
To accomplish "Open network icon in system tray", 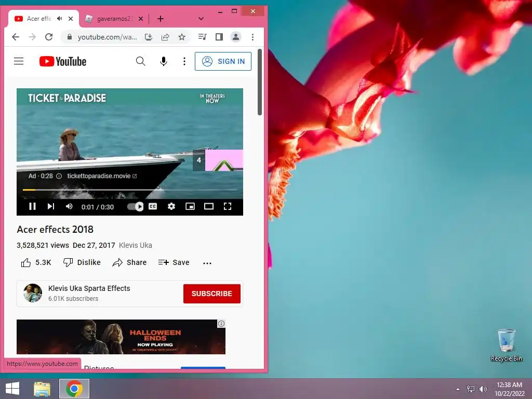I will (x=471, y=389).
